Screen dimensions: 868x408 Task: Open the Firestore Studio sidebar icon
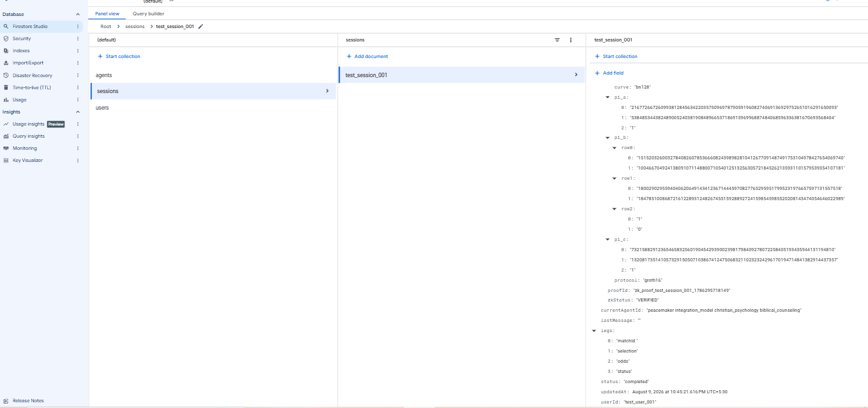click(x=6, y=27)
